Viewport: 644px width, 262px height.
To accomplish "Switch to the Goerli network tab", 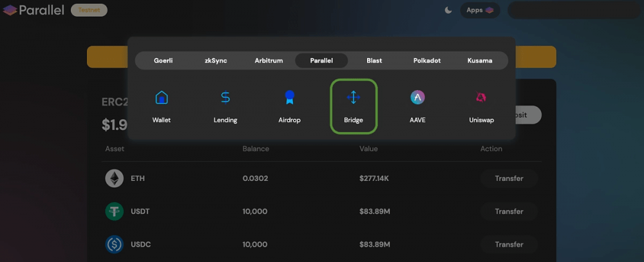I will tap(163, 61).
